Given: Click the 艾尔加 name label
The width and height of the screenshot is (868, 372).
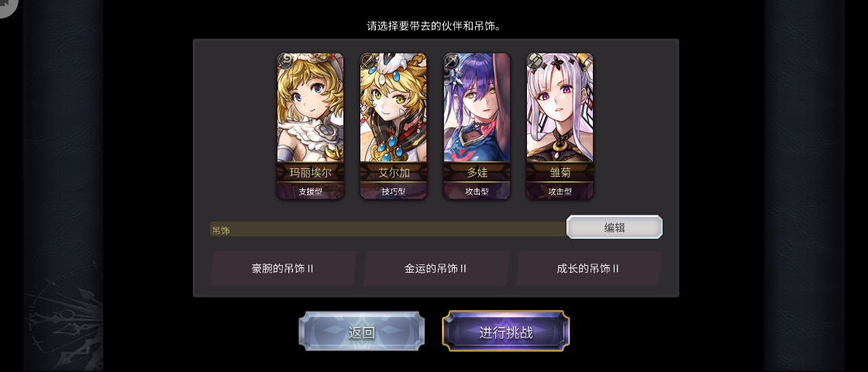Looking at the screenshot, I should pos(393,173).
